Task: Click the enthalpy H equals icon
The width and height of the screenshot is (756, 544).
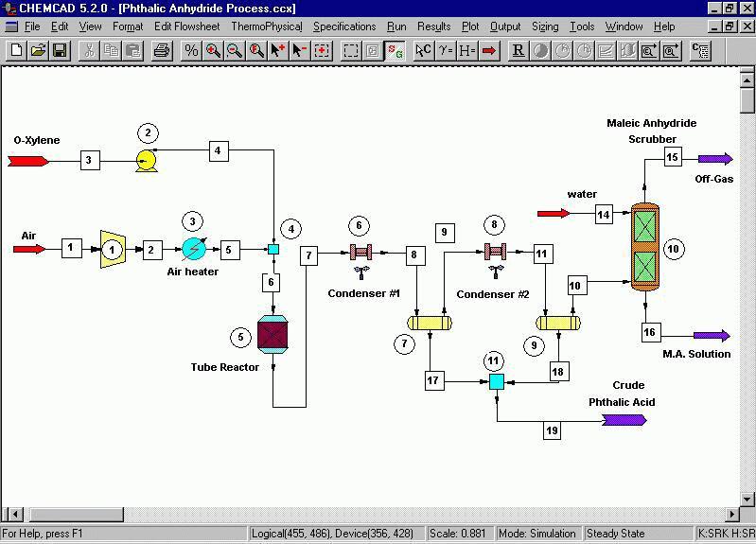Action: tap(467, 50)
